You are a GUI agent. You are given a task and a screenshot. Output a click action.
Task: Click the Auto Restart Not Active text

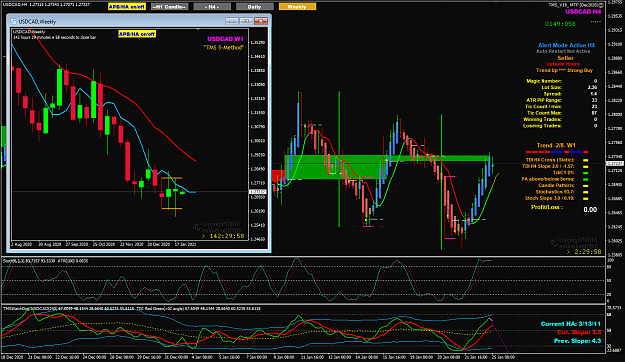pos(563,51)
